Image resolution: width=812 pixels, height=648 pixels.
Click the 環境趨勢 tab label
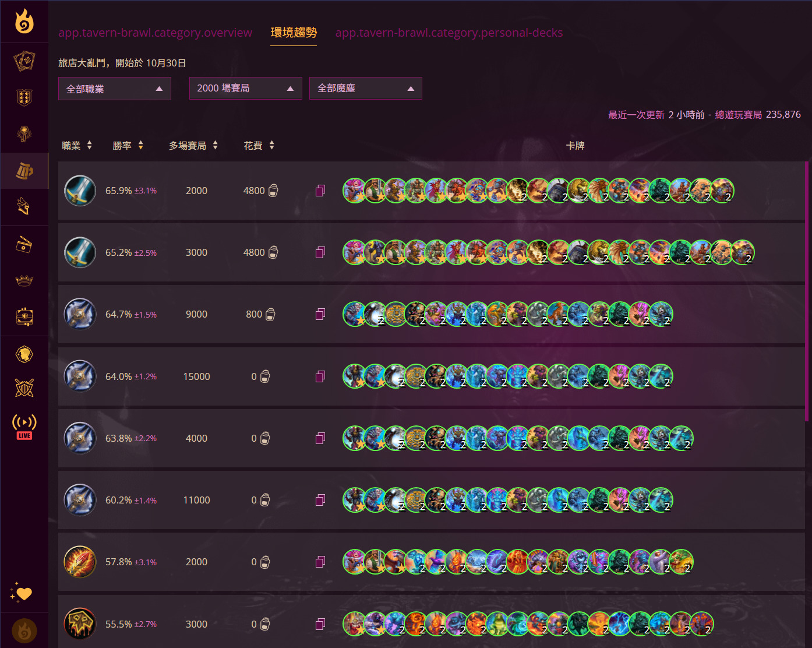point(294,33)
